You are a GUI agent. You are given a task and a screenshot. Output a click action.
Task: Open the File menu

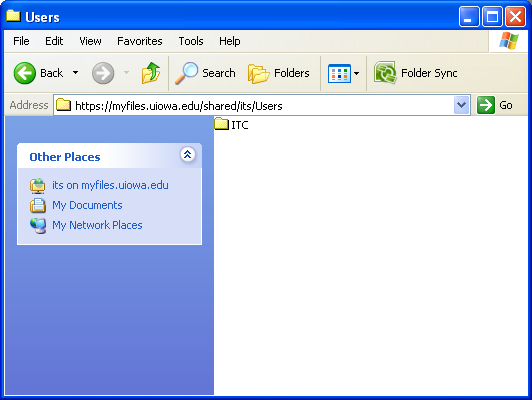pos(21,41)
